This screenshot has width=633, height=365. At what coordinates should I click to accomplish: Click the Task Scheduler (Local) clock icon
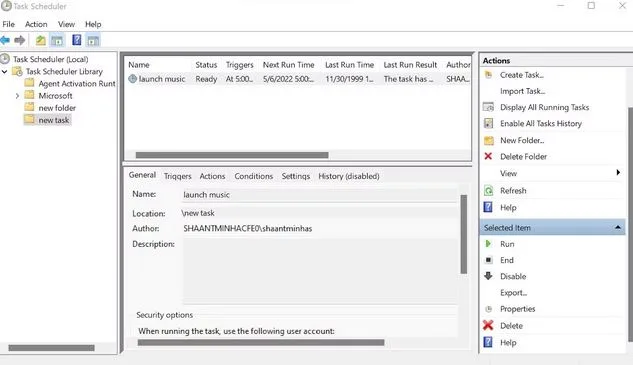(x=5, y=59)
